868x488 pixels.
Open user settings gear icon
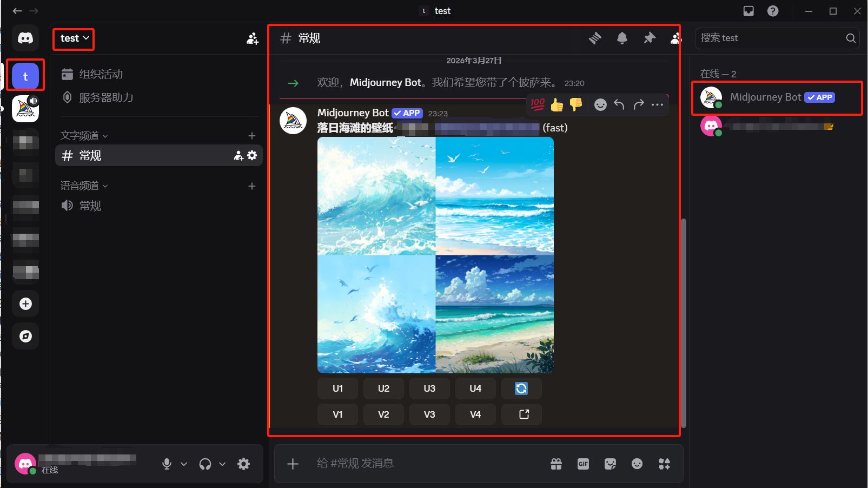244,464
